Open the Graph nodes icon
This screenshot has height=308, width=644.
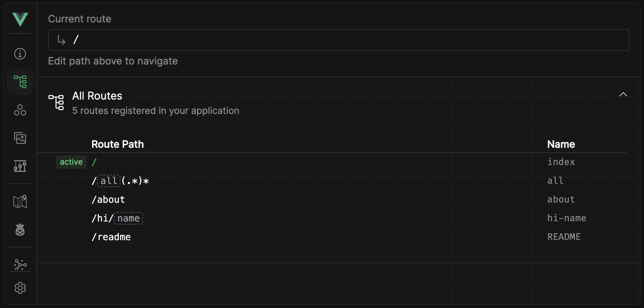coord(20,265)
